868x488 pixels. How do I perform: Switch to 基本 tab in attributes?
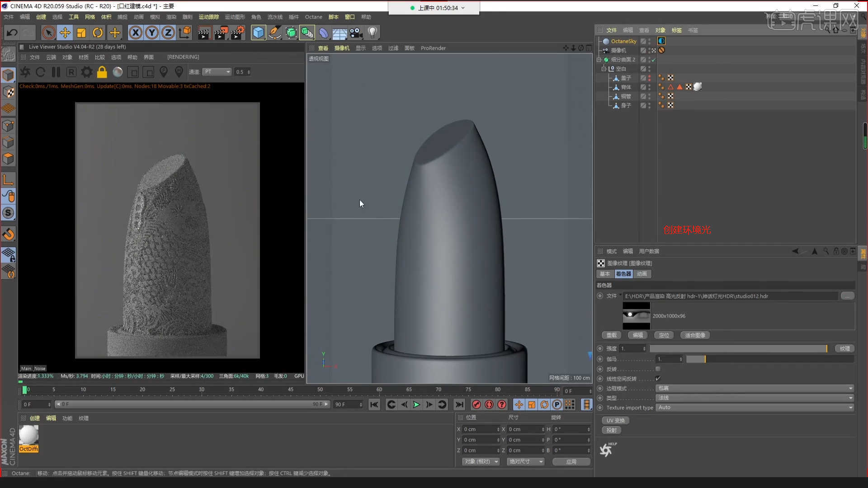[x=605, y=274]
